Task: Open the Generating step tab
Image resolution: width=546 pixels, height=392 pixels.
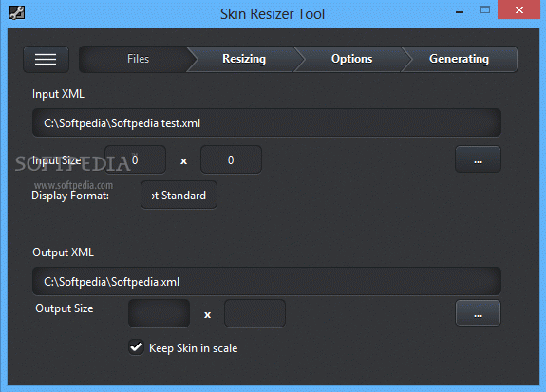Action: click(459, 59)
